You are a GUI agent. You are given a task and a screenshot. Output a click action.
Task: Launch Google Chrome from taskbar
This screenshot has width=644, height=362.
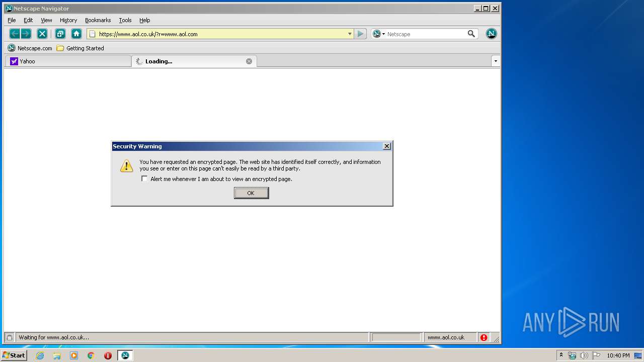[x=91, y=355]
